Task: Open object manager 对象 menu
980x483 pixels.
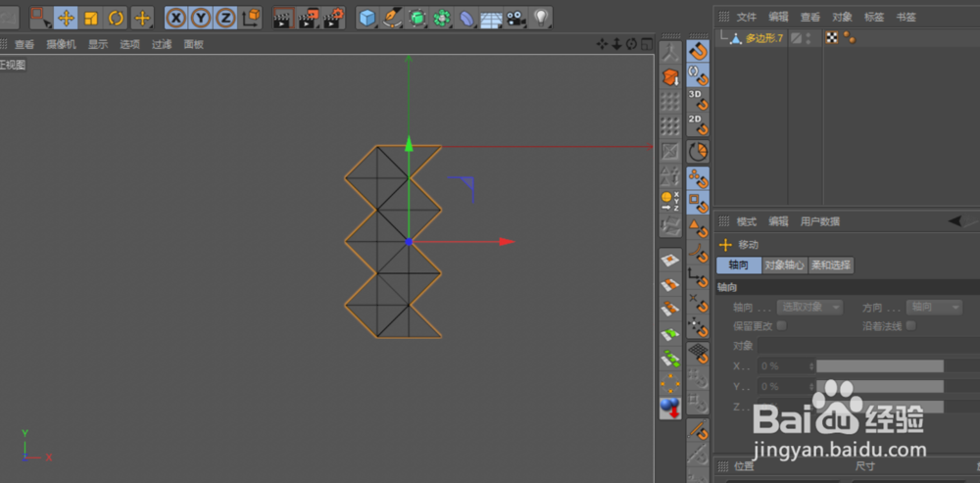Action: pos(843,17)
